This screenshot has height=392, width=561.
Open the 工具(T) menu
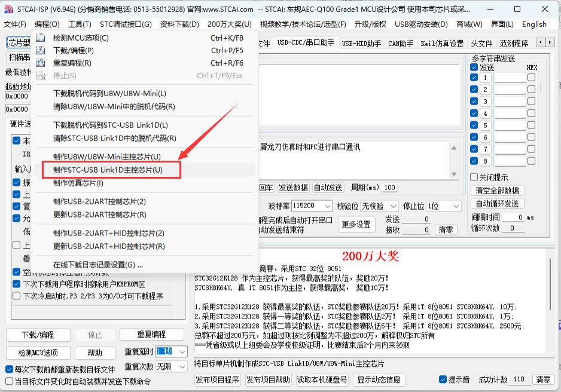(80, 24)
